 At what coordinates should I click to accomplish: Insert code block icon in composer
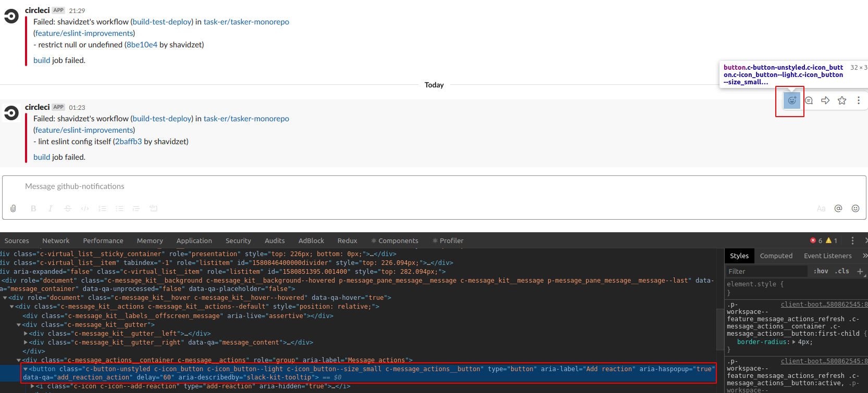[153, 208]
